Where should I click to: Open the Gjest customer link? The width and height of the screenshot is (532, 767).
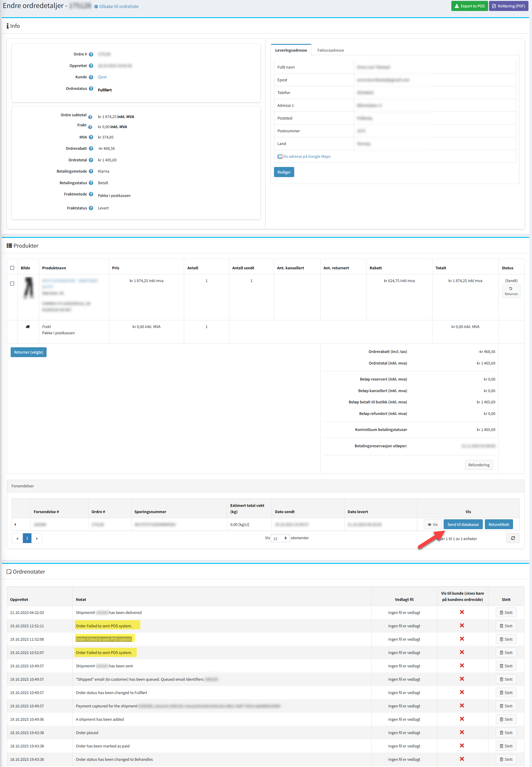tap(102, 77)
